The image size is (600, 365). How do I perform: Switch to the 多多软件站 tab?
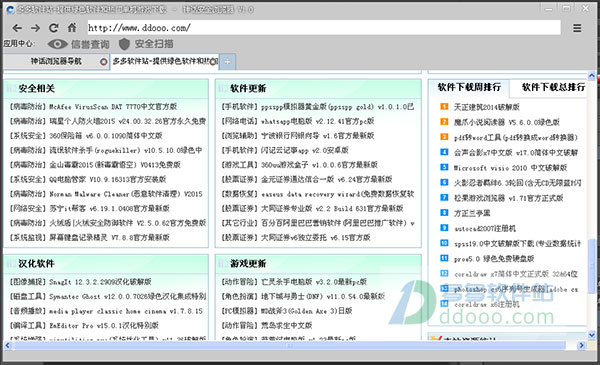[x=165, y=61]
